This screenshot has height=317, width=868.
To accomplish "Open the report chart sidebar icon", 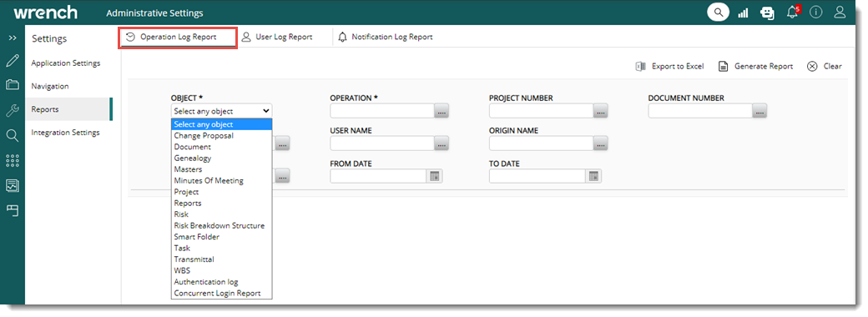I will pos(13,185).
